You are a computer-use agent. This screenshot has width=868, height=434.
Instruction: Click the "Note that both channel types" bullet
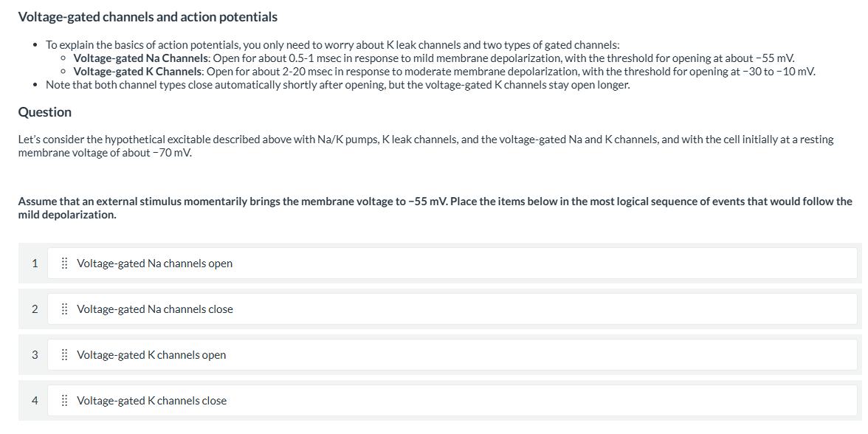(x=338, y=86)
